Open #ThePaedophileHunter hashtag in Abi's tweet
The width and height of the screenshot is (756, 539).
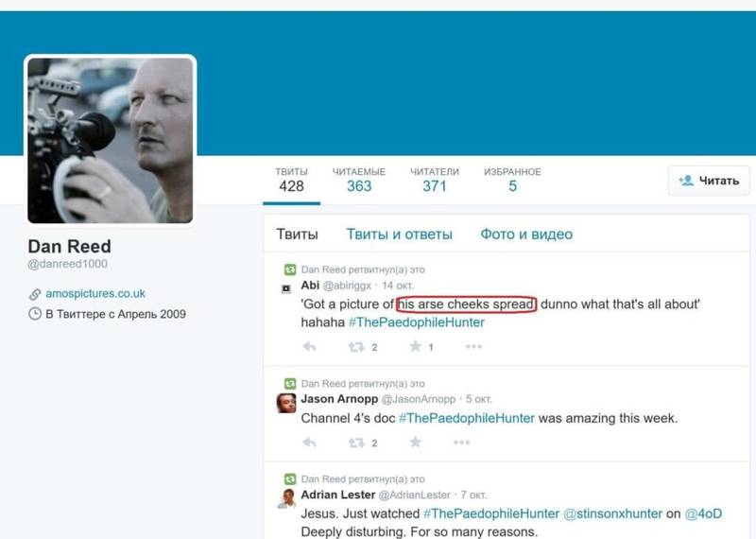[417, 322]
